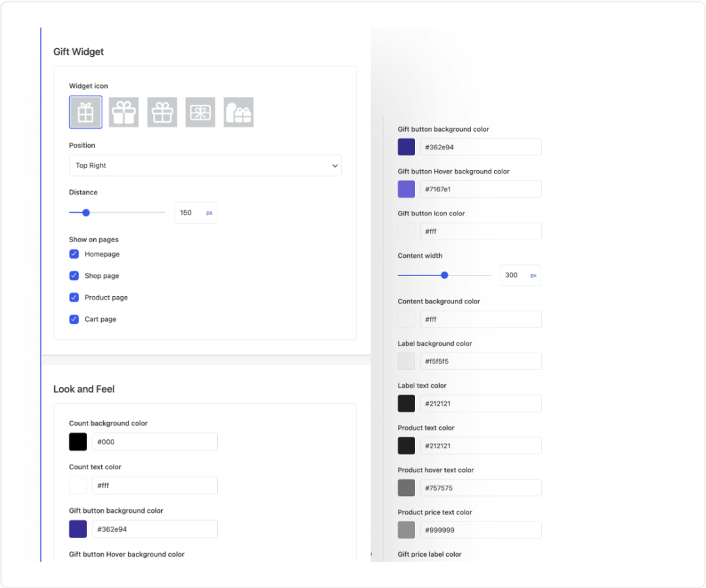
Task: Choose the fifth double gift boxes icon
Action: 239,112
